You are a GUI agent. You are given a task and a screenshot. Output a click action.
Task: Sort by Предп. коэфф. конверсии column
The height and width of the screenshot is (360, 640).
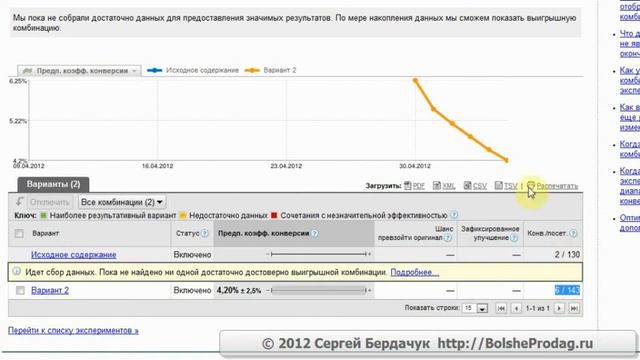263,233
